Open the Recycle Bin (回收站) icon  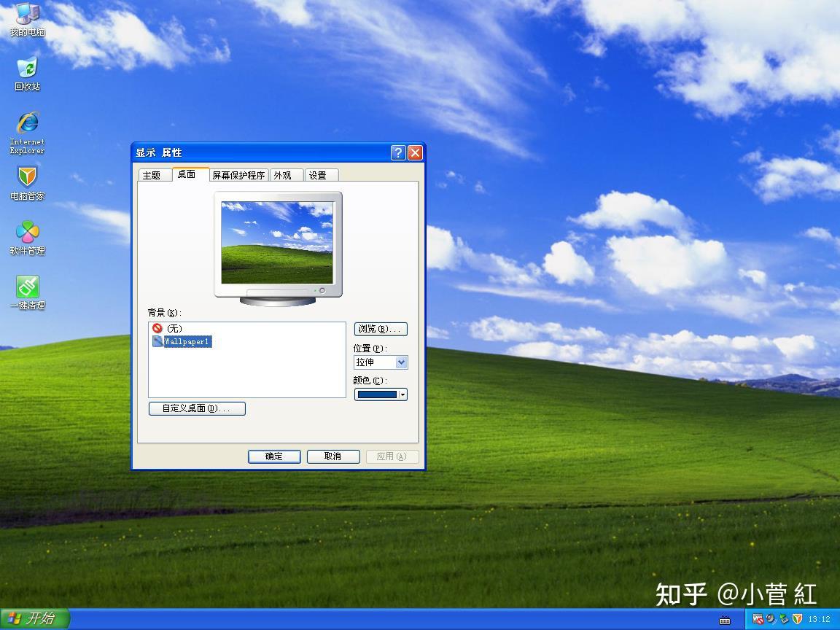click(x=27, y=74)
